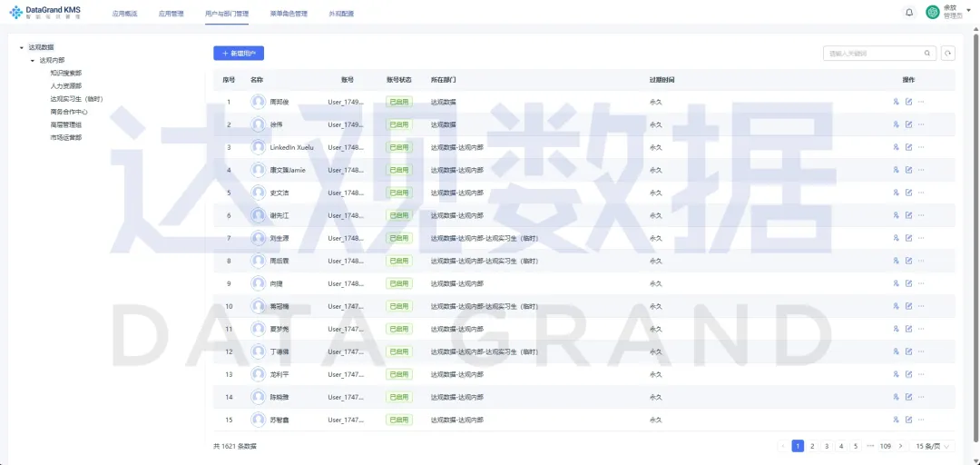Image resolution: width=980 pixels, height=465 pixels.
Task: Collapse the 达观内部 tree node
Action: click(33, 60)
